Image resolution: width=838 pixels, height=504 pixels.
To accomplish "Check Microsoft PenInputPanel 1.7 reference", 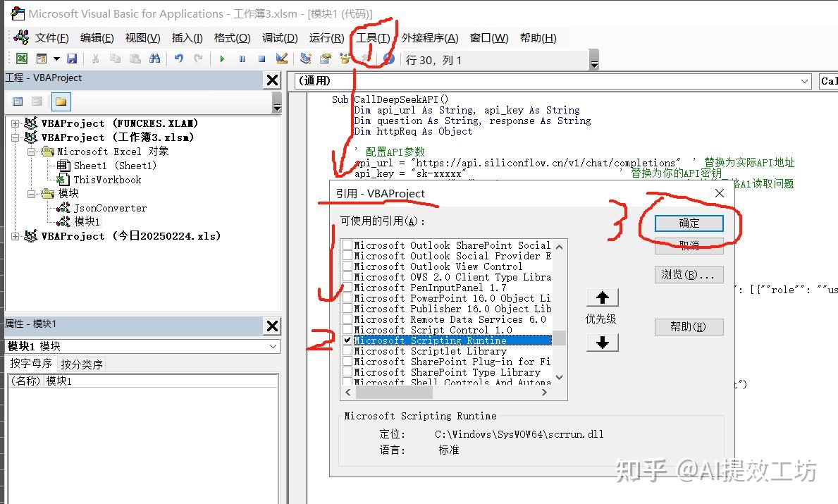I will [x=347, y=287].
